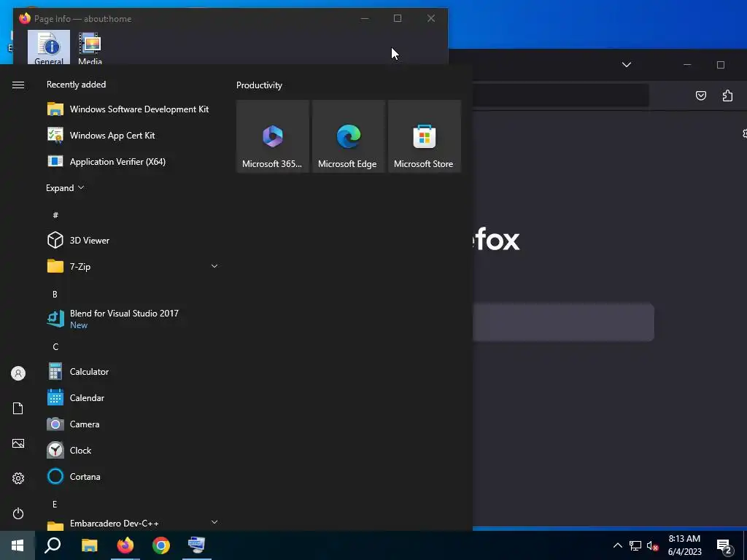Click the letter C section header
This screenshot has width=747, height=560.
tap(55, 346)
